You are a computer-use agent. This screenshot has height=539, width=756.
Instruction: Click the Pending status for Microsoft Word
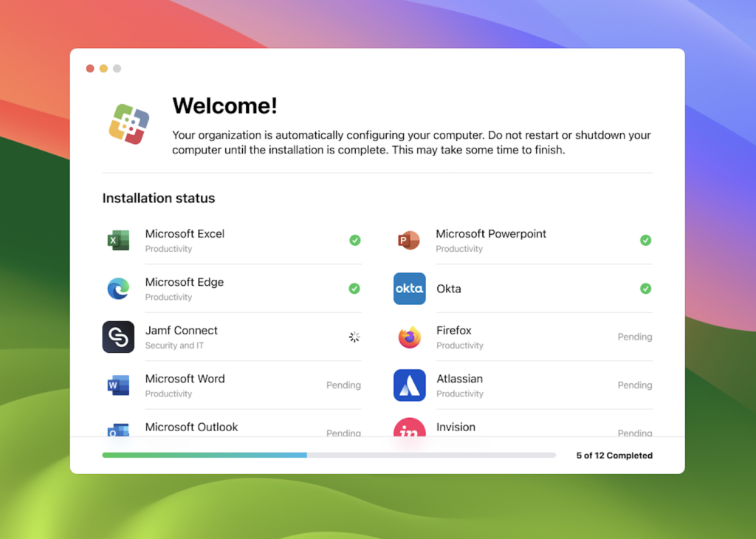[343, 385]
